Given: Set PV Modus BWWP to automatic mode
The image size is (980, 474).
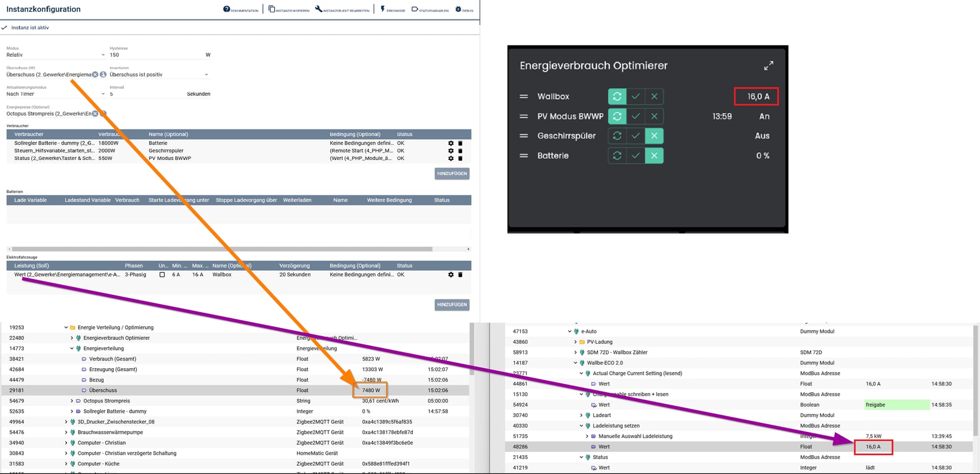Looking at the screenshot, I should pyautogui.click(x=617, y=116).
